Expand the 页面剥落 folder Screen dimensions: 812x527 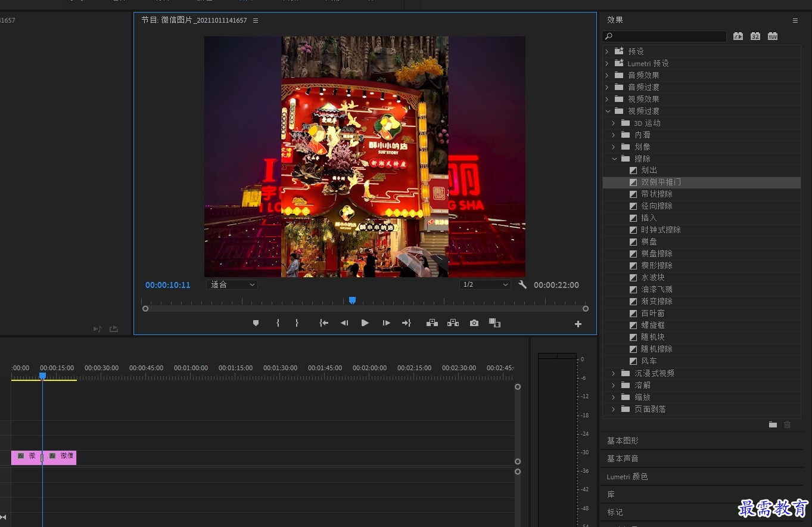(x=614, y=409)
